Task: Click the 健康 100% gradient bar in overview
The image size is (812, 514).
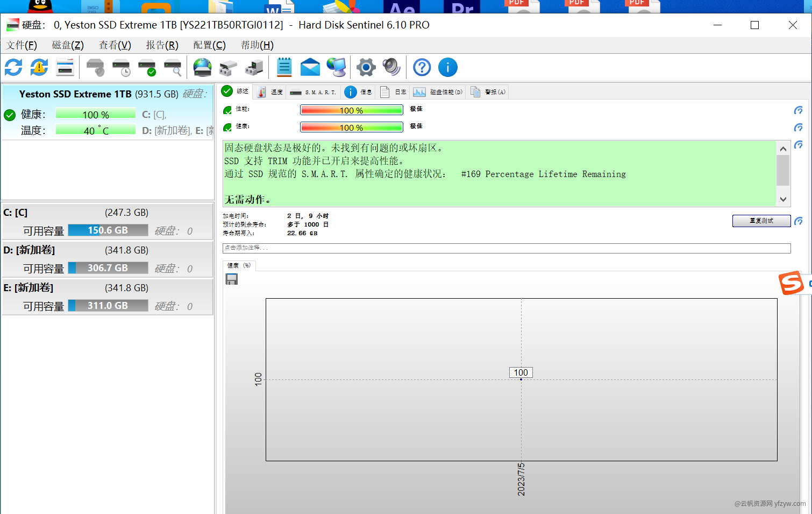Action: [351, 128]
